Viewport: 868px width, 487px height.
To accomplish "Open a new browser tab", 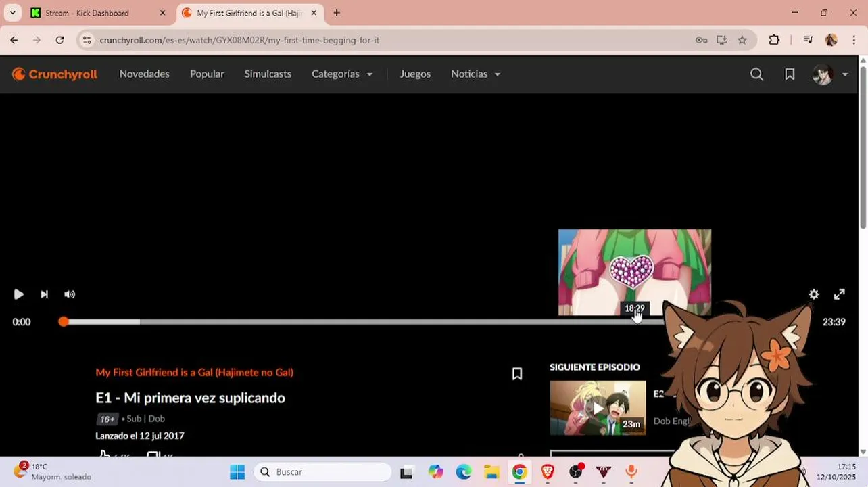I will [337, 13].
